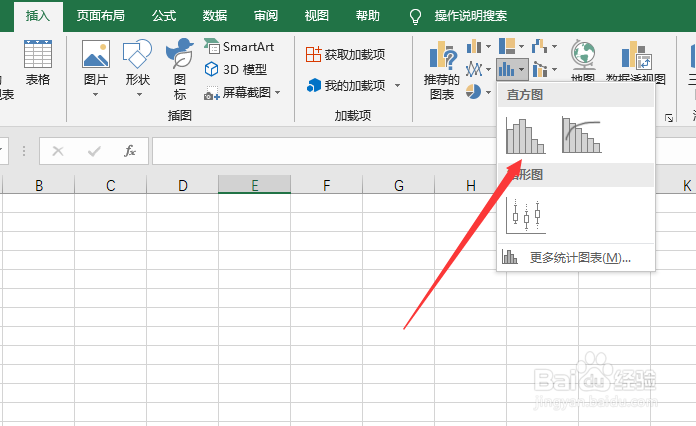The width and height of the screenshot is (696, 426).
Task: Toggle the statistic chart dropdown button
Action: click(x=512, y=69)
